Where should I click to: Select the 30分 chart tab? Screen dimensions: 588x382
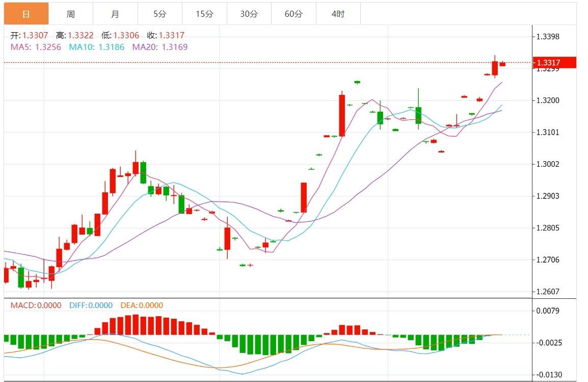(249, 14)
